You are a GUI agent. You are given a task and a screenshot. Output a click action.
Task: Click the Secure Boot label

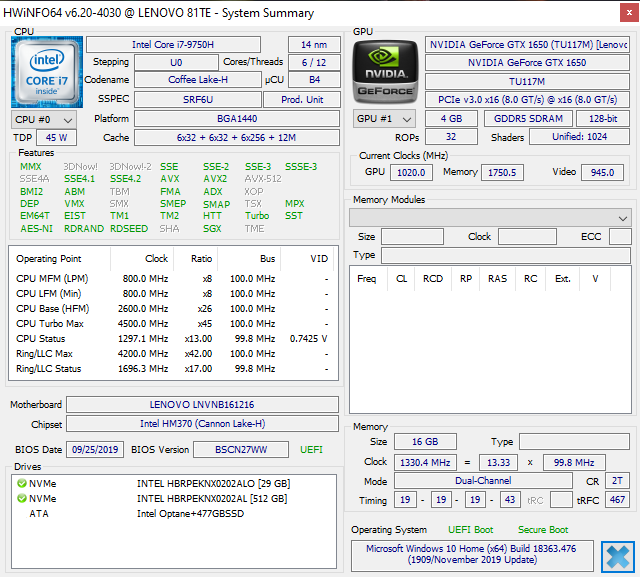tap(542, 529)
